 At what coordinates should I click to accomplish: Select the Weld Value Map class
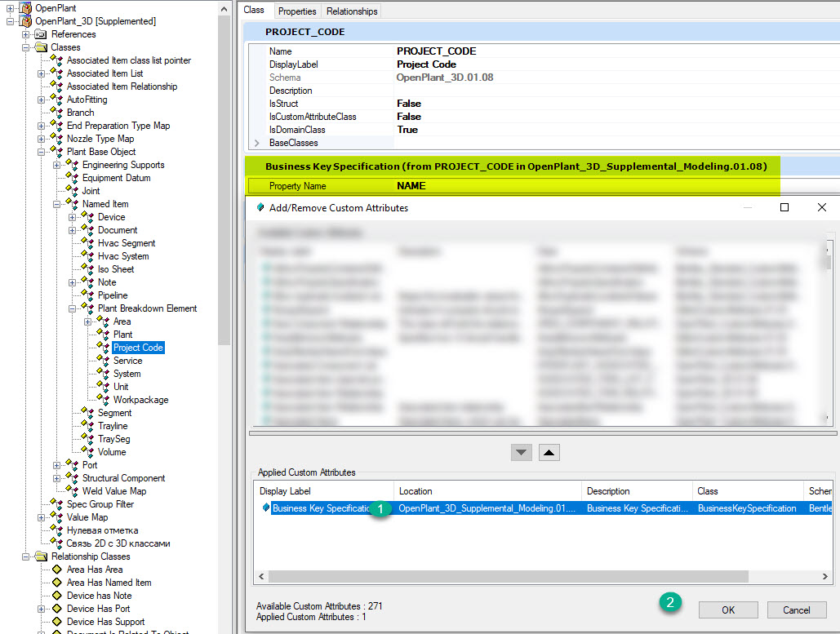[x=114, y=491]
